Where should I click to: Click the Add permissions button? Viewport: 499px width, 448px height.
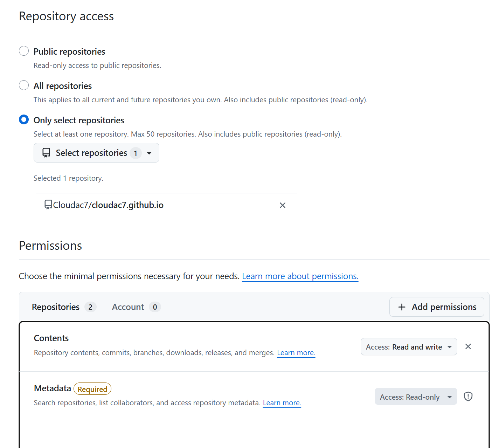click(x=437, y=307)
